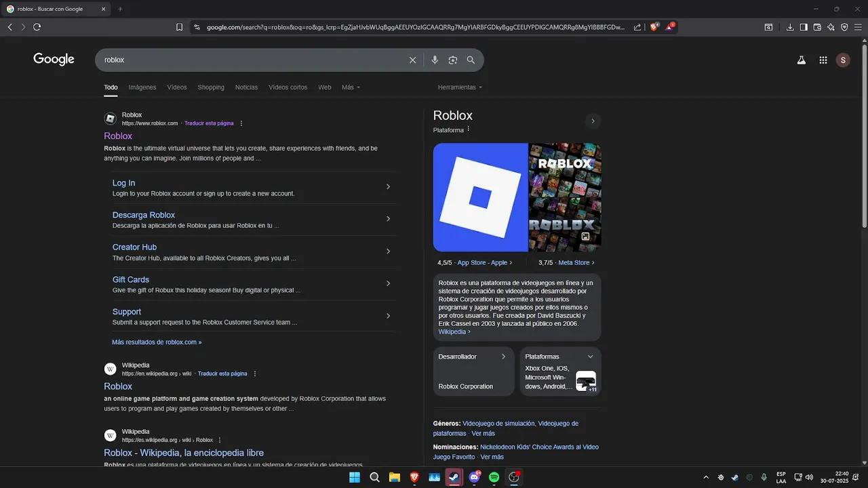Reload the page
Screen dimensions: 868x488
tap(37, 27)
